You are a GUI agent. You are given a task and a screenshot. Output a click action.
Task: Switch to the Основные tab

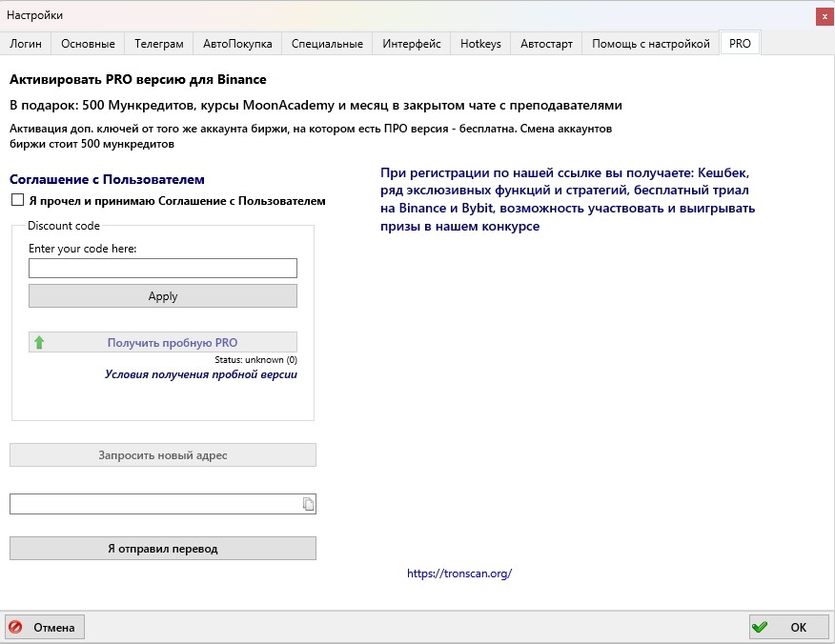pos(88,44)
